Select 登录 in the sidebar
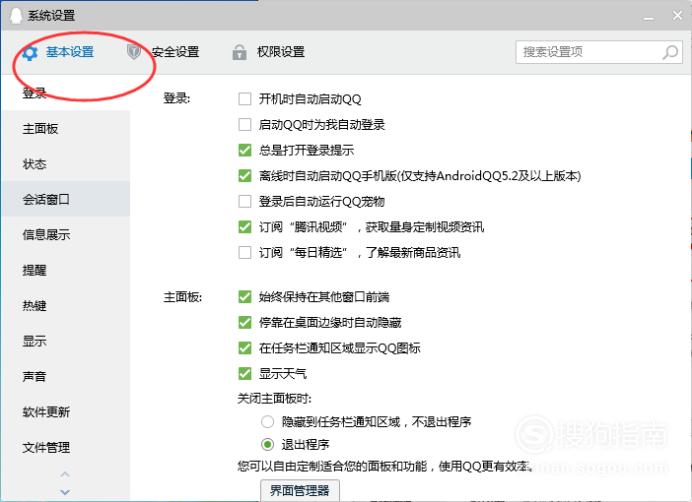The height and width of the screenshot is (502, 692). pyautogui.click(x=66, y=93)
